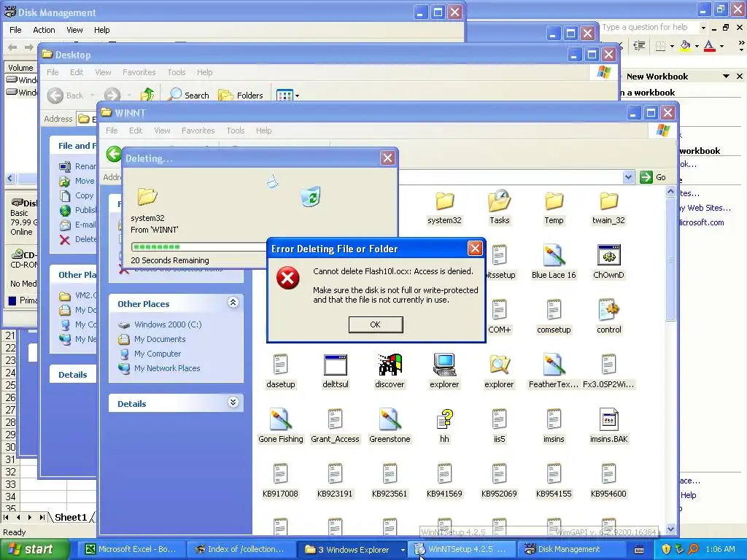Open the File menu in Disk Management
Image resolution: width=747 pixels, height=560 pixels.
(x=15, y=29)
